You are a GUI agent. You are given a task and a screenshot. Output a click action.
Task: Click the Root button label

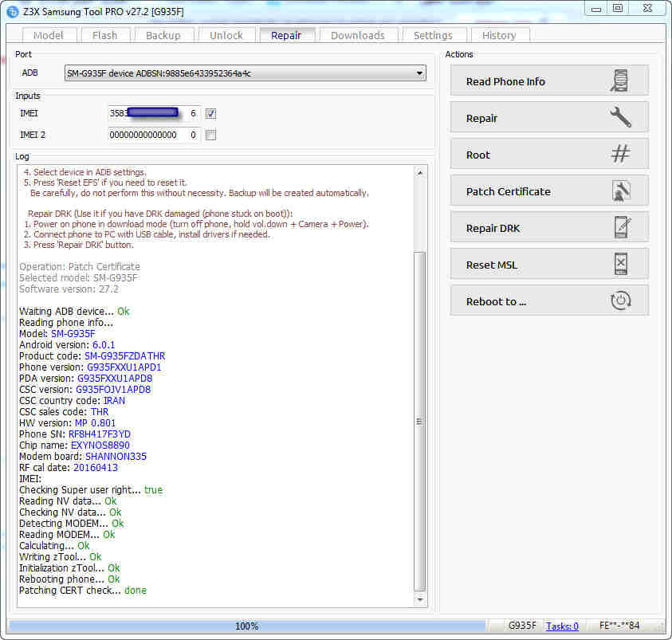[477, 155]
